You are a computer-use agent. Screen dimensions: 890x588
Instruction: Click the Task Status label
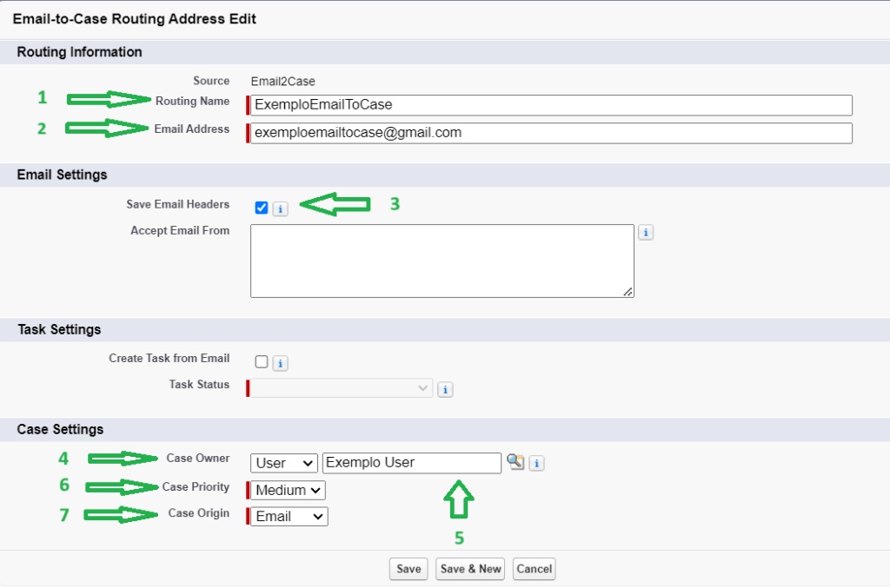(199, 385)
